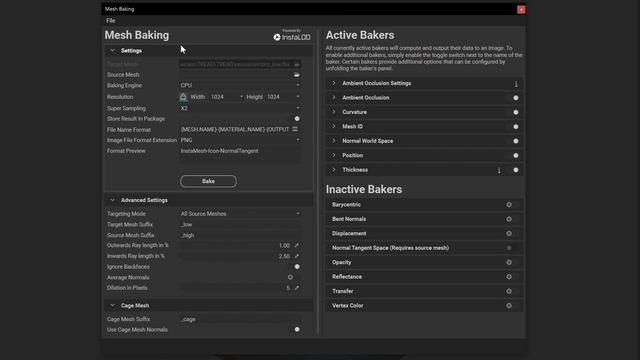Close the Mesh Baking window
The image size is (640, 360).
coord(521,9)
